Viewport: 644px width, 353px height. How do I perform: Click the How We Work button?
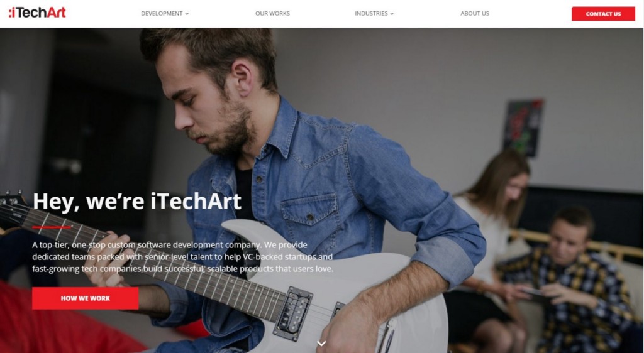click(86, 298)
